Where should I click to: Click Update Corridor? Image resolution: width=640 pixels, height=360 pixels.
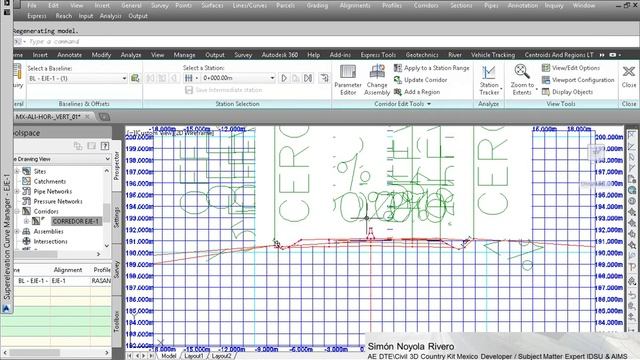tap(420, 80)
